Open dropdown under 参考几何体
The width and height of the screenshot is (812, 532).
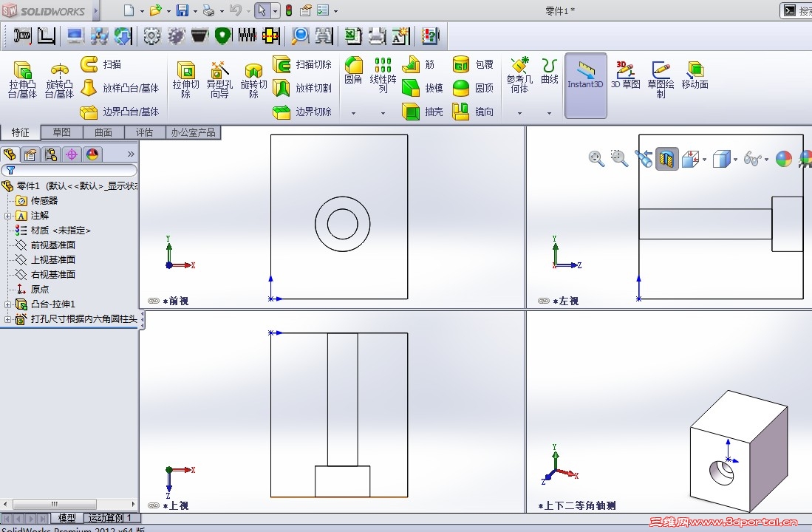520,113
